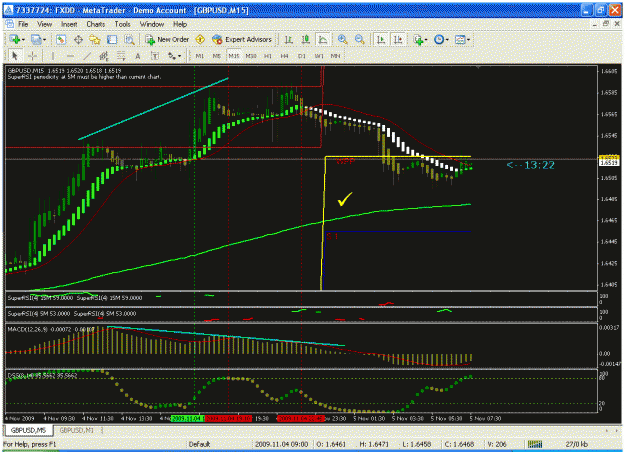The height and width of the screenshot is (452, 625).
Task: Click the blue clock Periods icon
Action: pos(439,39)
